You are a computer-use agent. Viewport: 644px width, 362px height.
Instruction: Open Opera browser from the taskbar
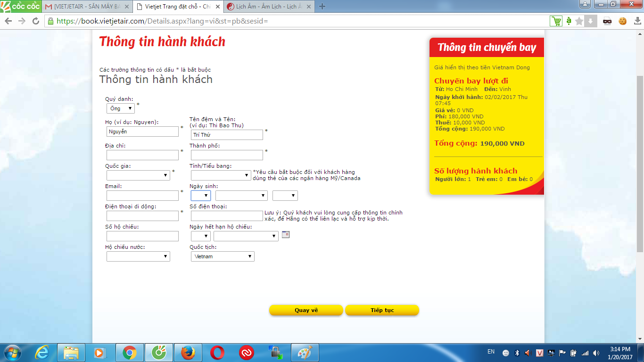point(217,353)
